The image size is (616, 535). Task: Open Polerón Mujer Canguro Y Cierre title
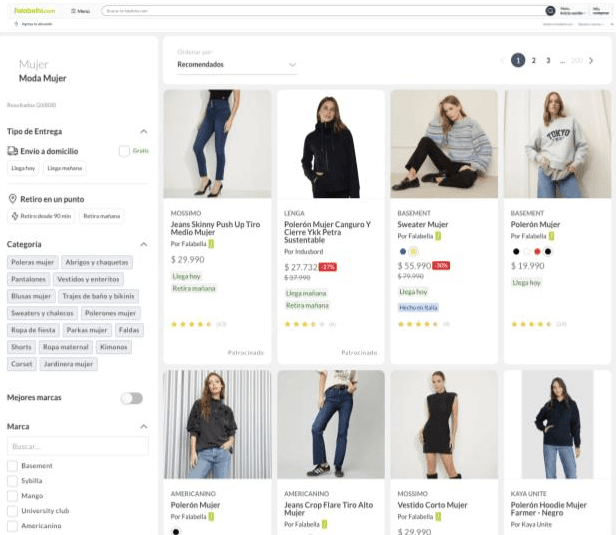pyautogui.click(x=327, y=232)
